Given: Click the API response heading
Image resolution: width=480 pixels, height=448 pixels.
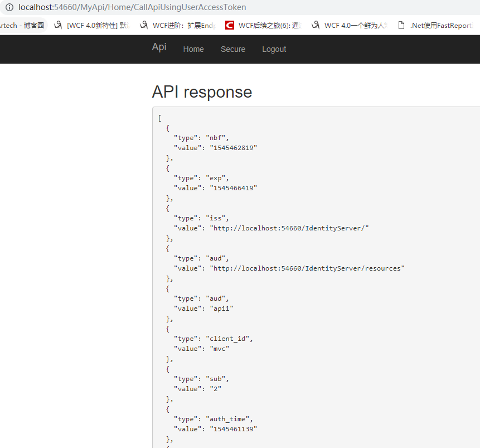Looking at the screenshot, I should (x=202, y=92).
